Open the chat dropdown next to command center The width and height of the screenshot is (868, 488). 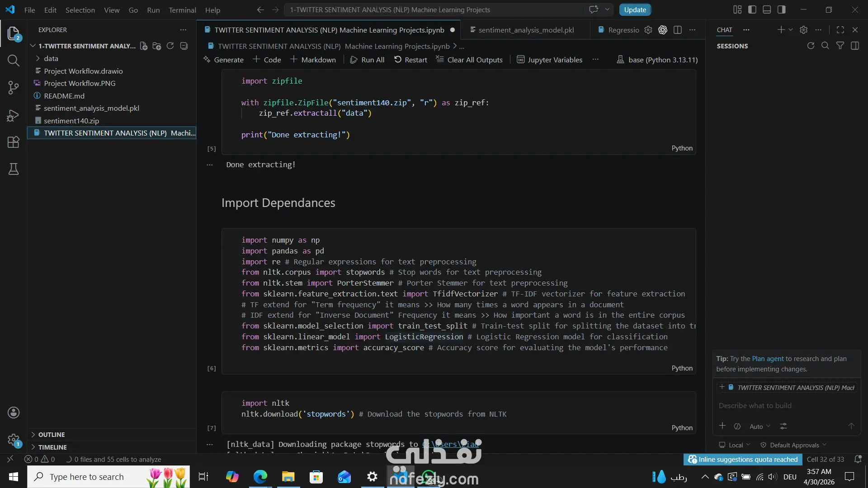(x=607, y=9)
